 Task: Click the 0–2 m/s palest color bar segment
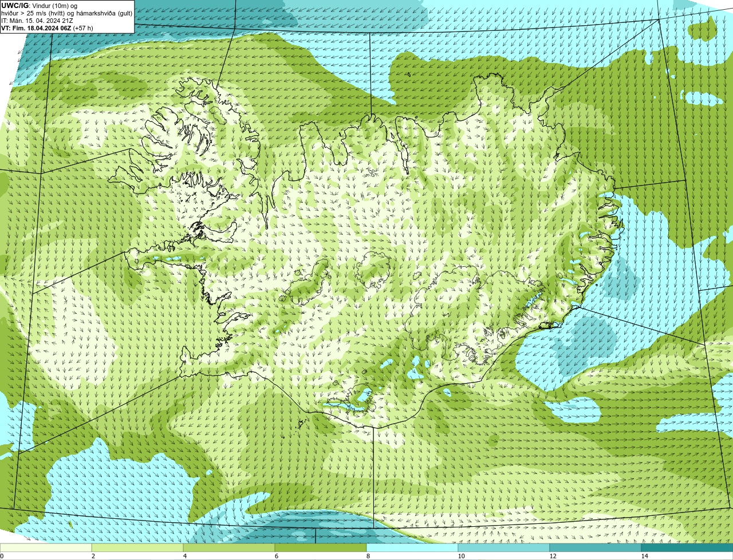[x=46, y=548]
